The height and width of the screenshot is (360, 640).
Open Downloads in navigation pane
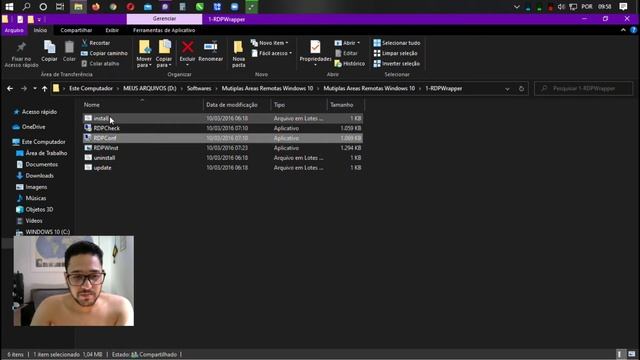(x=35, y=176)
